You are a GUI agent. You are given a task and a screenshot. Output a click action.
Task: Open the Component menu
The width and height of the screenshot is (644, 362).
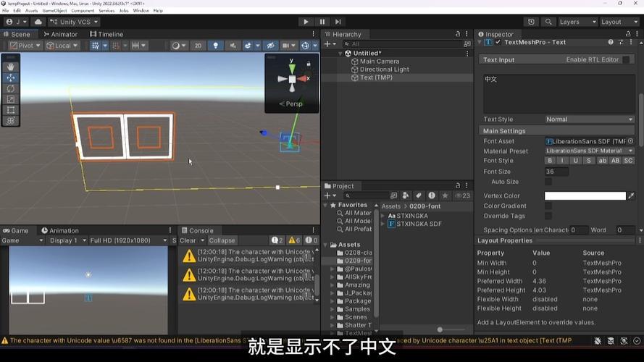coord(83,11)
